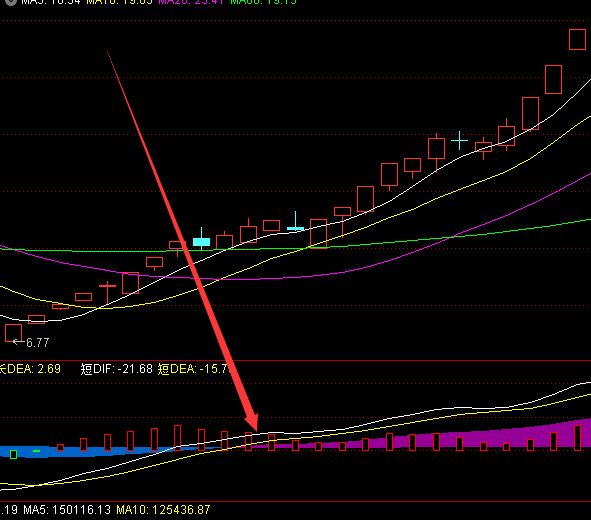This screenshot has width=591, height=520.
Task: Select the solid cyan filled candlestick
Action: 201,242
